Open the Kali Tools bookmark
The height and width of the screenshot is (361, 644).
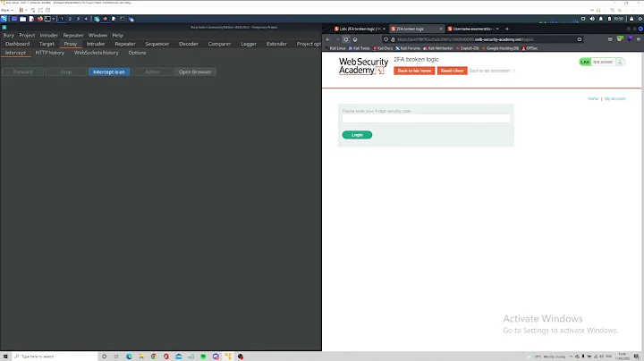tap(360, 48)
